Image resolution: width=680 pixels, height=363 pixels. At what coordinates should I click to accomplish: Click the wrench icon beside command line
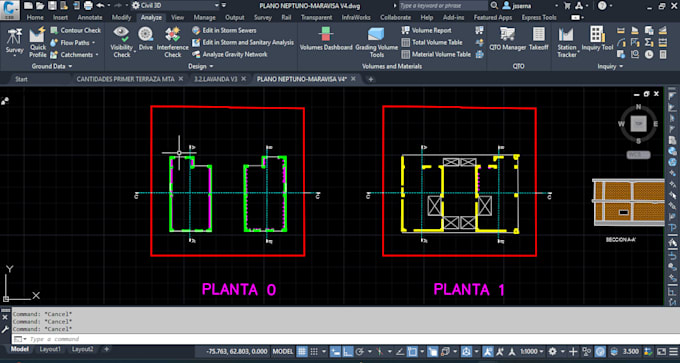tap(5, 330)
